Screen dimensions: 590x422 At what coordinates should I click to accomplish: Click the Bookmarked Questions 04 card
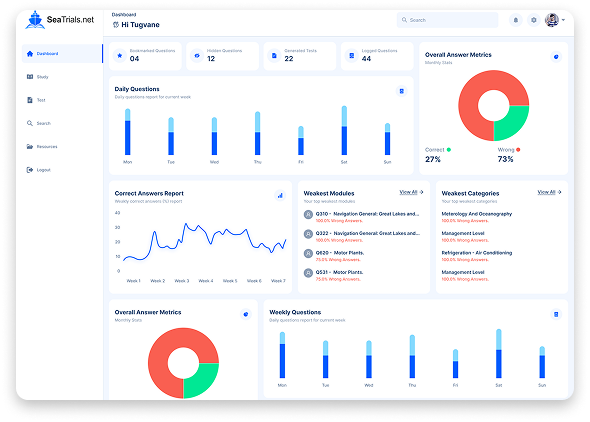[145, 56]
